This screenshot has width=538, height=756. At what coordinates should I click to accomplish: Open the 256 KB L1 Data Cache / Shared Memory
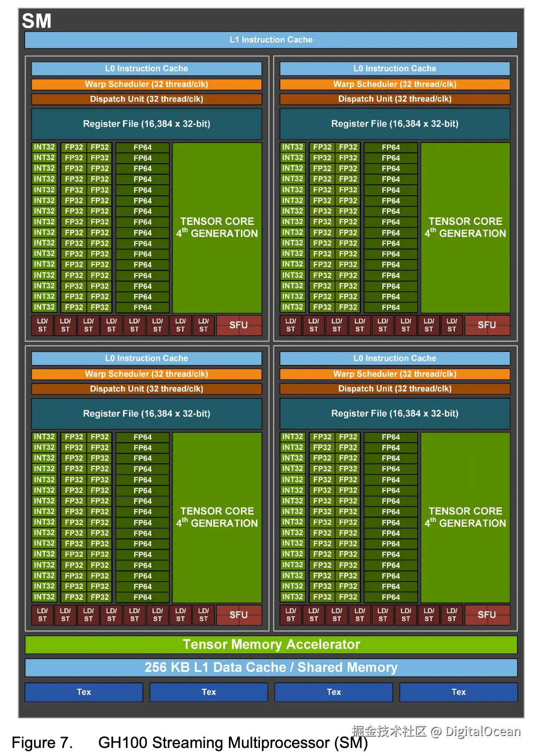pos(271,667)
